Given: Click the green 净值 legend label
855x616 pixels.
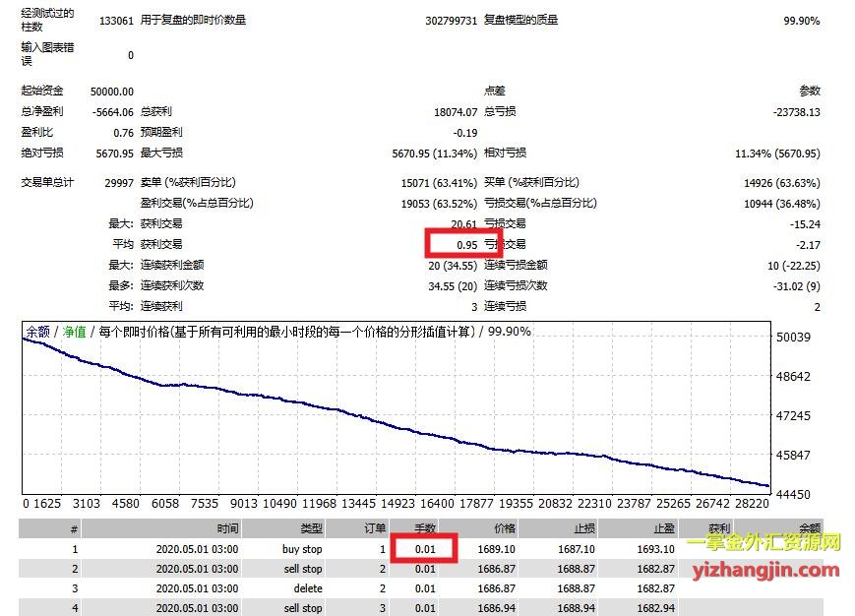Looking at the screenshot, I should (75, 332).
